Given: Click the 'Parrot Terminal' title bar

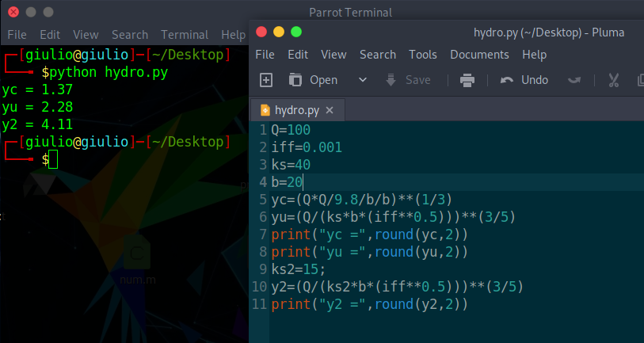Looking at the screenshot, I should click(x=350, y=13).
